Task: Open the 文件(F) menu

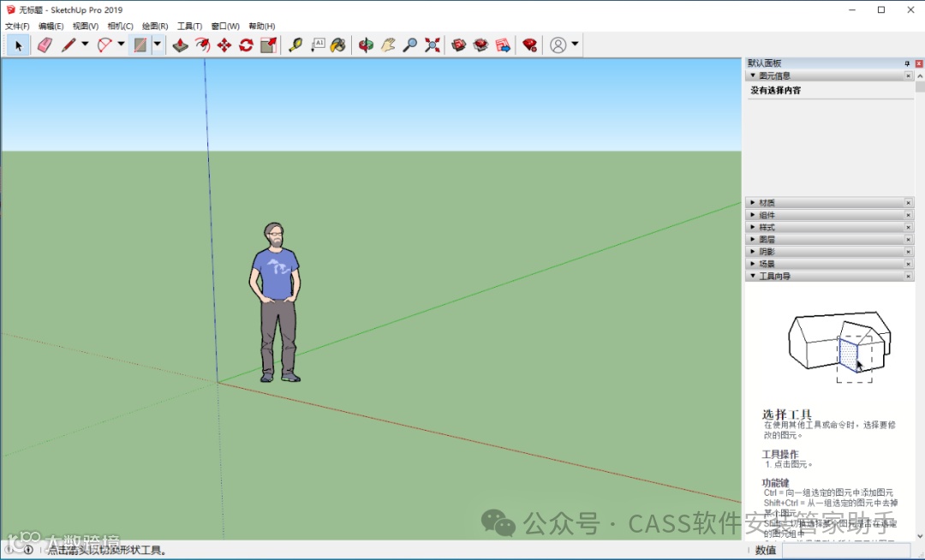Action: tap(17, 26)
